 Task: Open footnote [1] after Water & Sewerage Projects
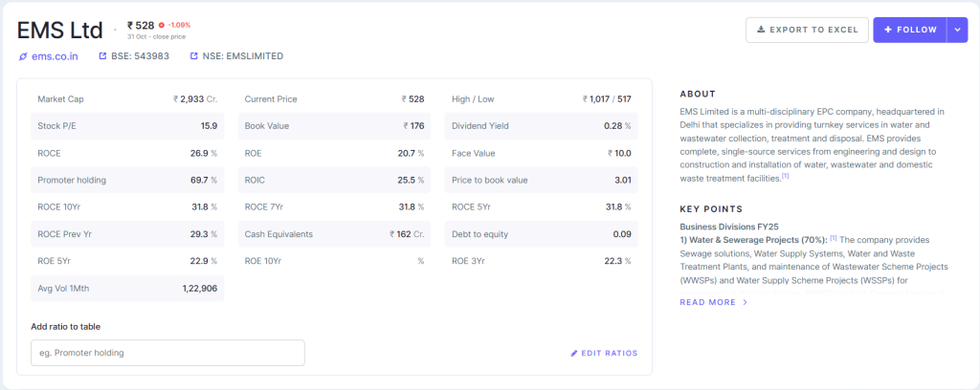click(833, 238)
